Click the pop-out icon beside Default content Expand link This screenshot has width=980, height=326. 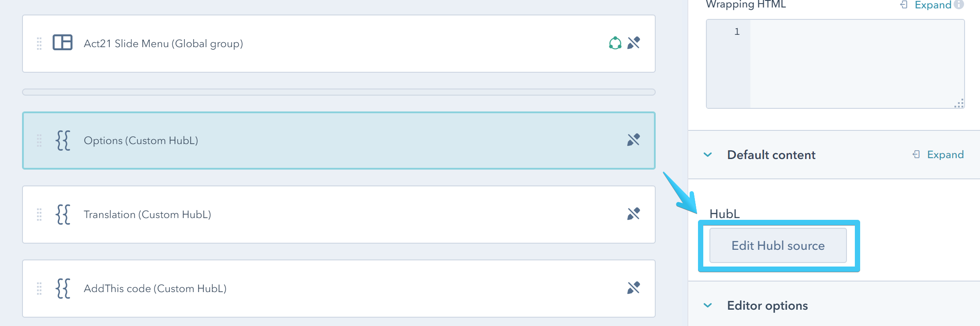coord(917,155)
